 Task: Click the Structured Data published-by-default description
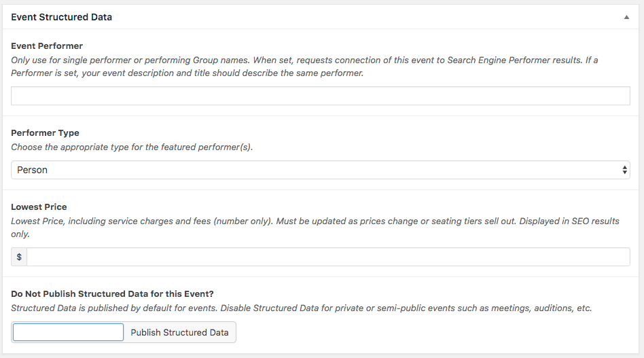pyautogui.click(x=301, y=308)
